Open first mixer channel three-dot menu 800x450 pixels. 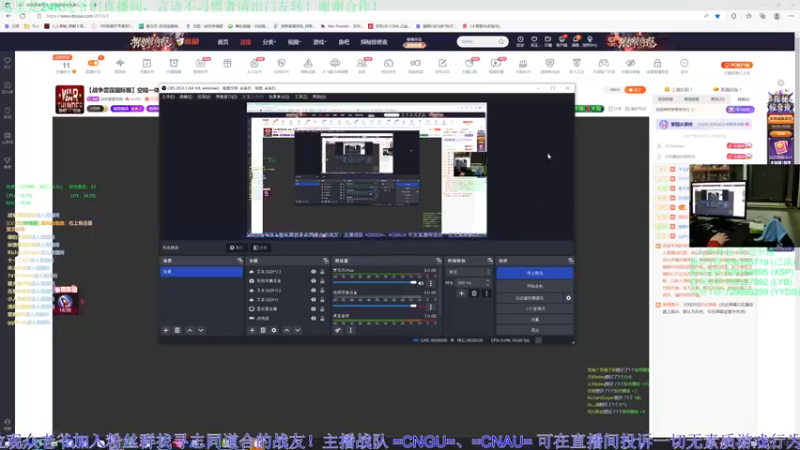pos(431,283)
